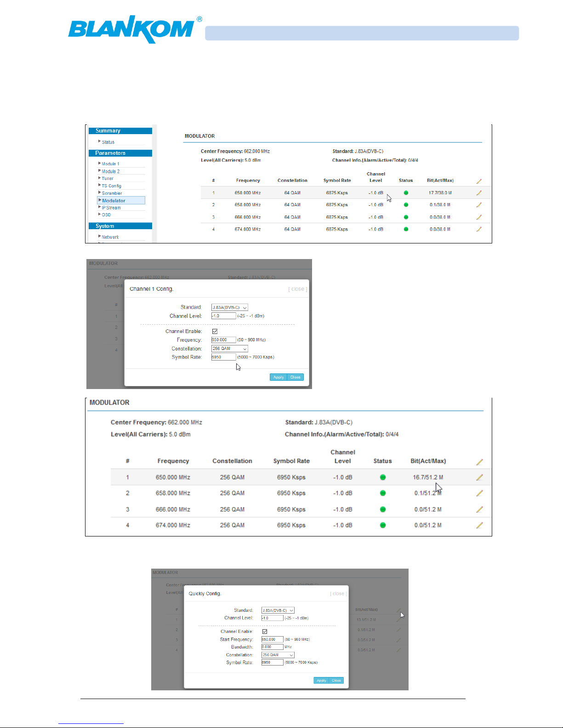The height and width of the screenshot is (728, 563).
Task: Open quick config pencil in the 256 QAM table header
Action: click(479, 462)
